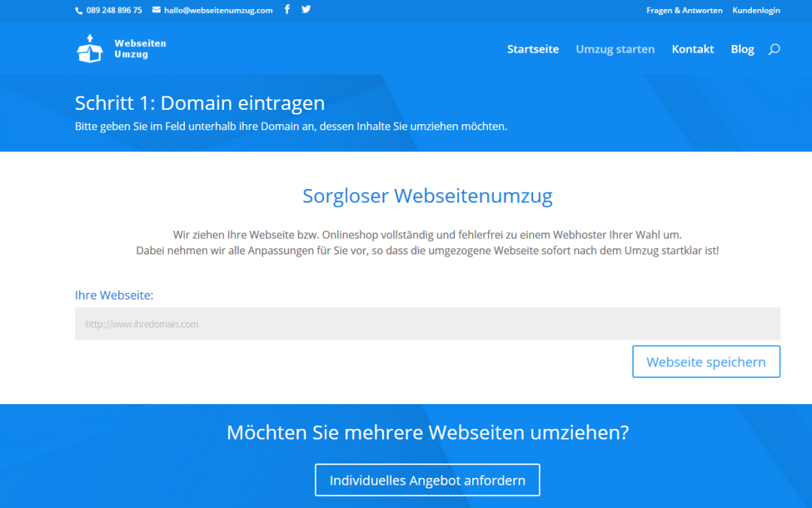Image resolution: width=812 pixels, height=508 pixels.
Task: Open the Startseite menu item
Action: click(x=533, y=49)
